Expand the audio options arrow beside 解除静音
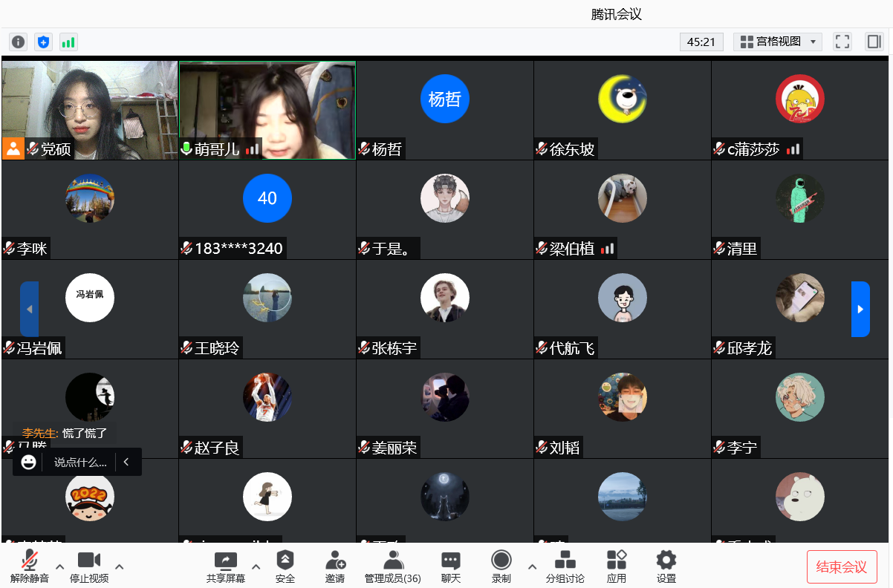Screen dimensions: 893x588 (x=60, y=566)
